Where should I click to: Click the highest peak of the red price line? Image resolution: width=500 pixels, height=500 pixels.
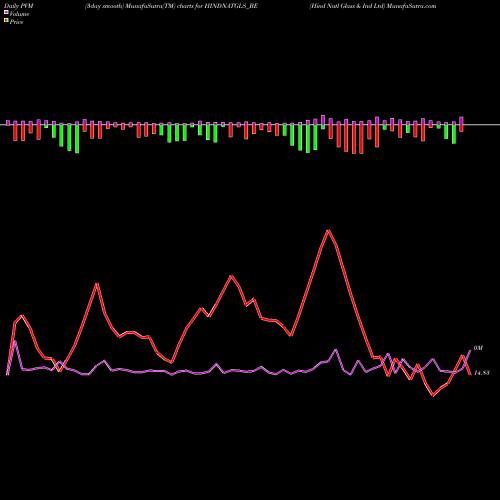[x=328, y=230]
